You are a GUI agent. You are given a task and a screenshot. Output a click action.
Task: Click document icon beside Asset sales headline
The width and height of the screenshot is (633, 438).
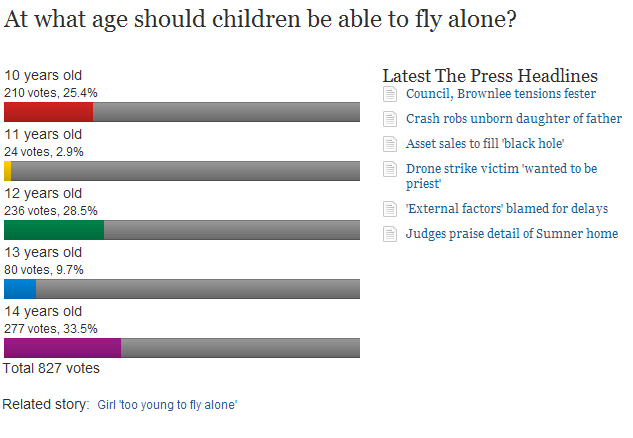tap(390, 144)
